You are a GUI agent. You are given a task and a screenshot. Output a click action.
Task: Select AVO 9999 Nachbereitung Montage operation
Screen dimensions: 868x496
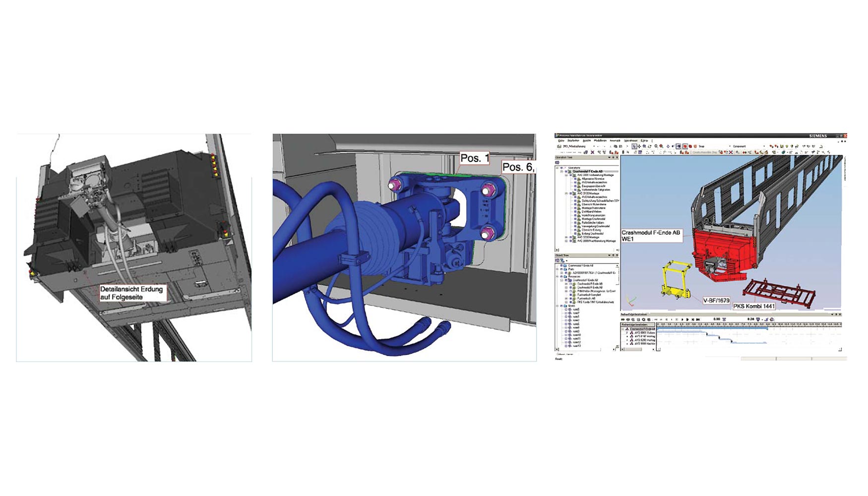coord(596,241)
